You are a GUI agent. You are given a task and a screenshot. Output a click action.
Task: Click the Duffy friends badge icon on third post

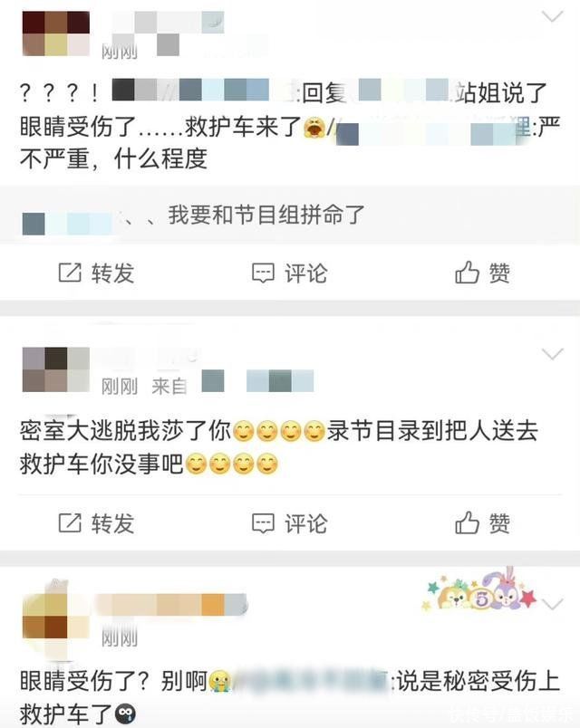click(478, 589)
